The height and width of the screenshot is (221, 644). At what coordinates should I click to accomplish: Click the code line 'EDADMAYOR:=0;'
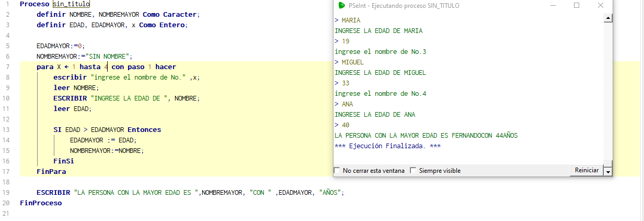(60, 46)
